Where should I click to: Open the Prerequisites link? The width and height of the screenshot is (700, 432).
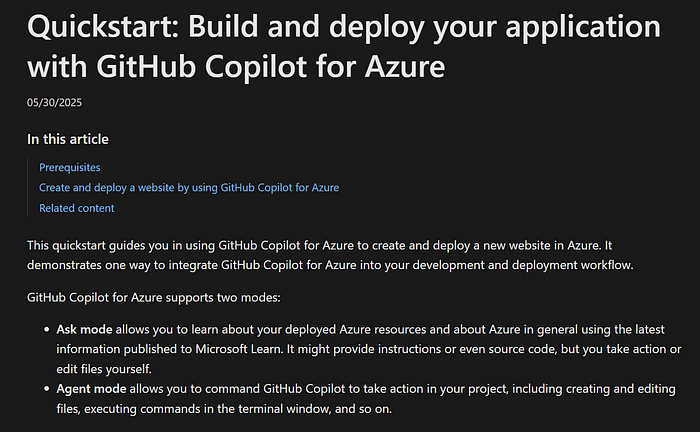click(x=70, y=167)
